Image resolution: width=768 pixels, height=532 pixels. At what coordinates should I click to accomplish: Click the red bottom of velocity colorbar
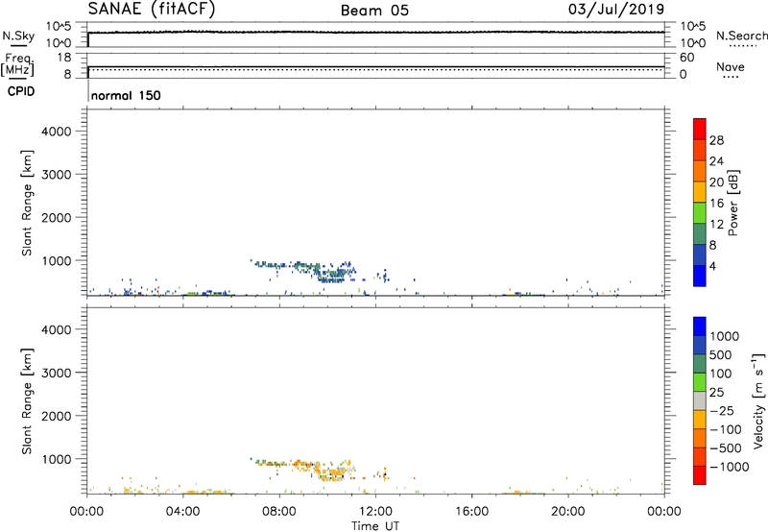pyautogui.click(x=700, y=475)
